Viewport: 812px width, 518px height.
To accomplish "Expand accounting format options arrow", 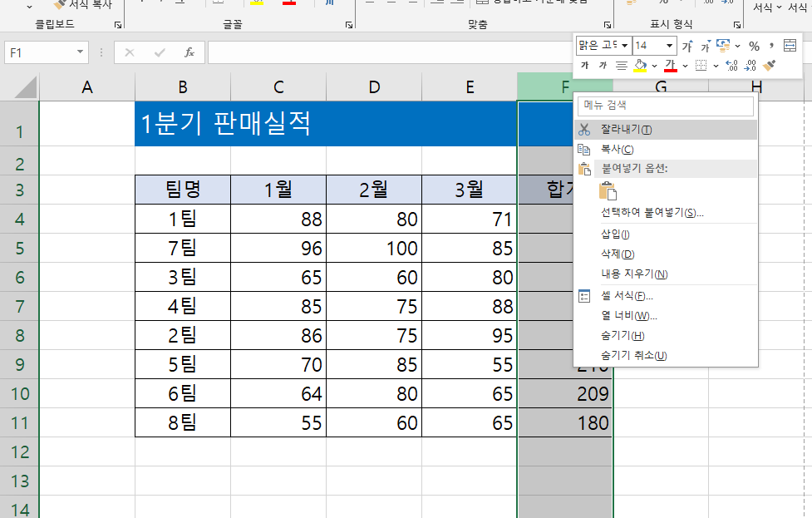I will [737, 46].
